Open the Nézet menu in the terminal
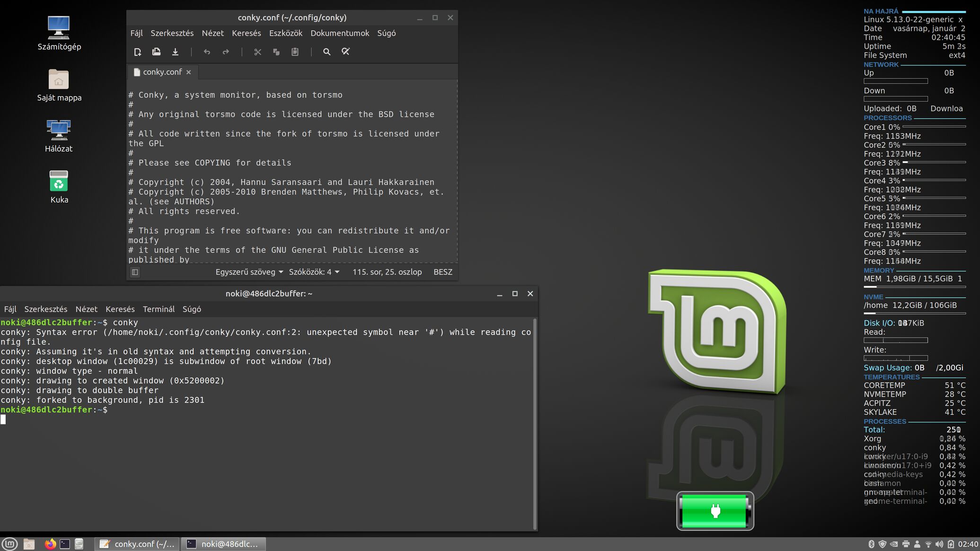 [87, 309]
